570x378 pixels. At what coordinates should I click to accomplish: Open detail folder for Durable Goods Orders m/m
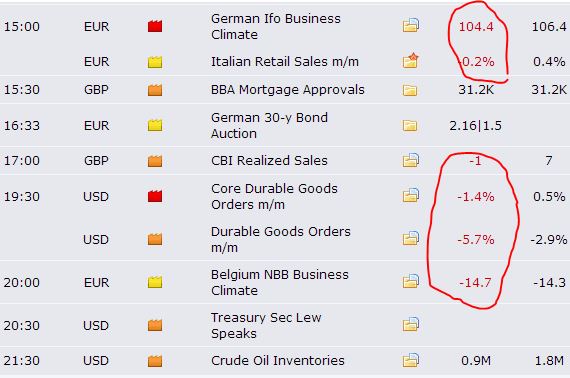click(x=411, y=238)
